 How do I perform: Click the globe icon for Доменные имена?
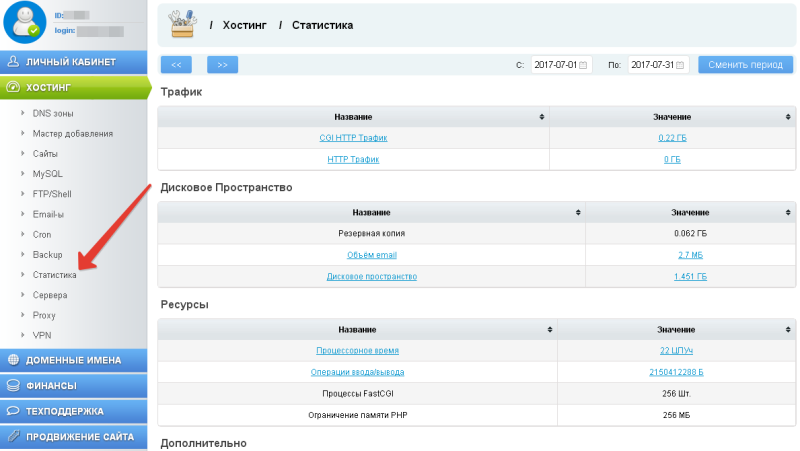(x=13, y=360)
